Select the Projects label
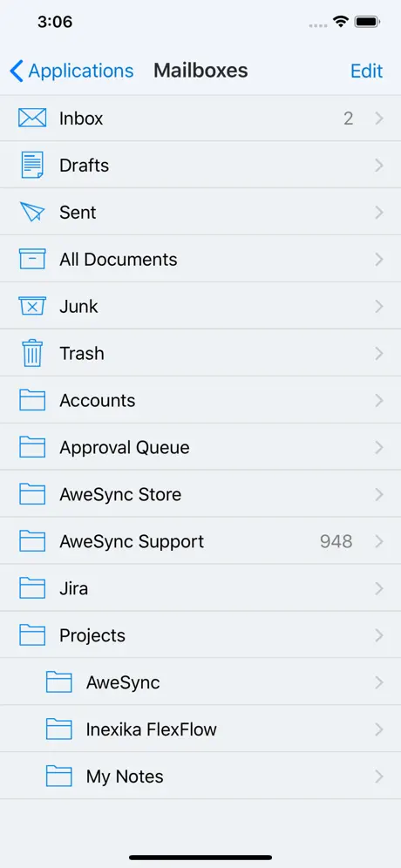The width and height of the screenshot is (401, 868). coord(92,636)
